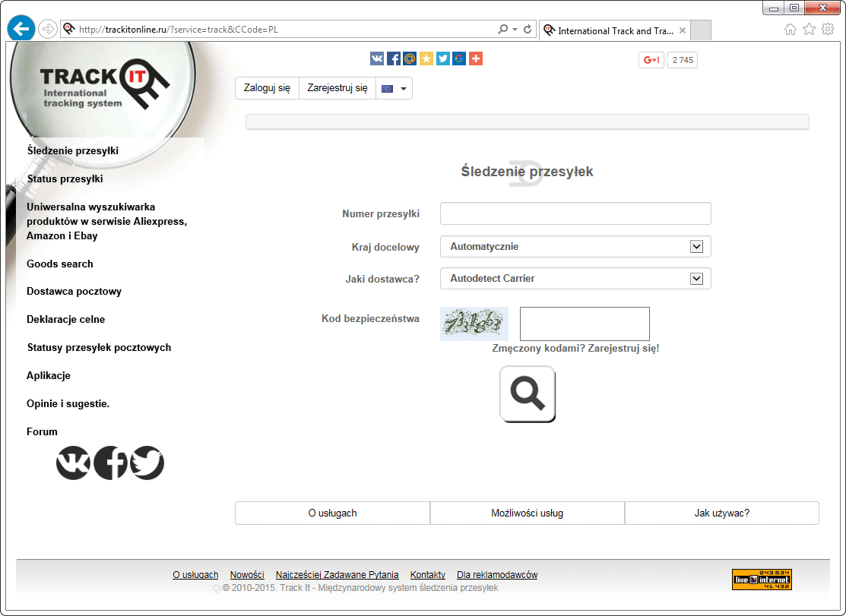Open the language flag dropdown
Screen dimensions: 846x616
pos(394,88)
